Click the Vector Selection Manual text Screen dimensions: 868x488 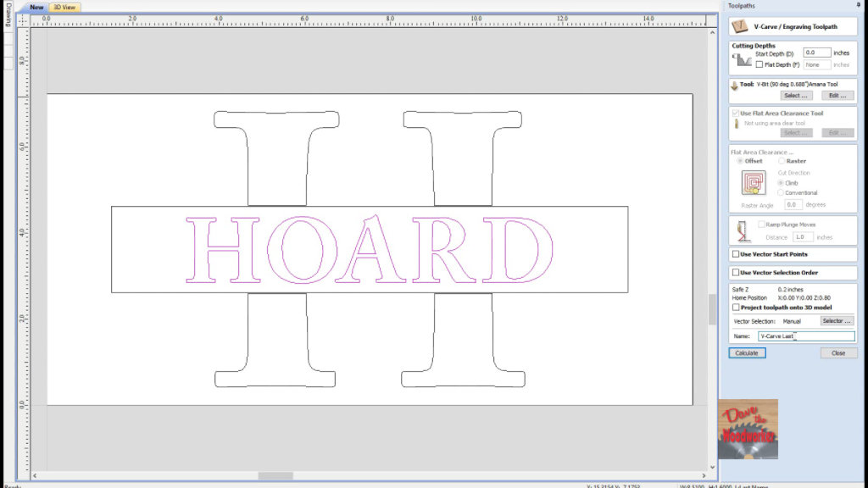point(792,321)
